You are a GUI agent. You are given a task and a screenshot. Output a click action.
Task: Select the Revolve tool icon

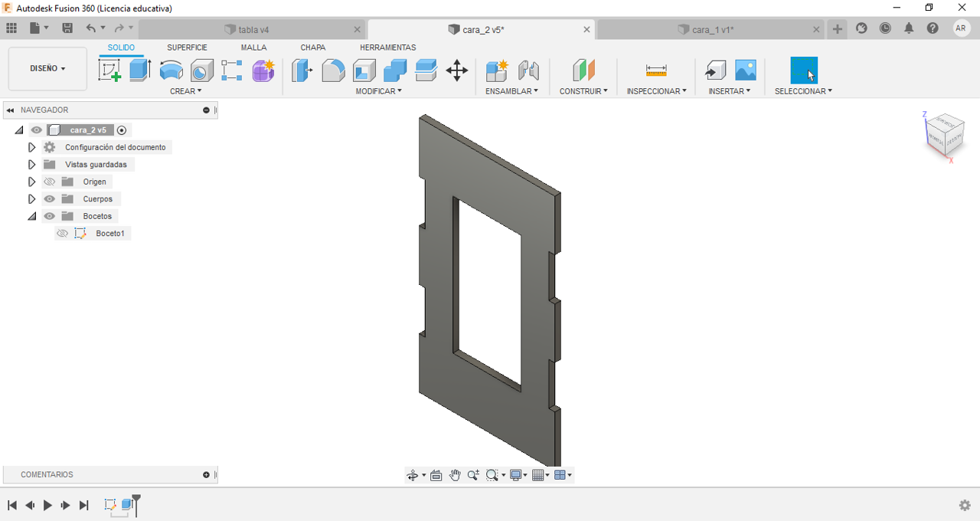tap(171, 70)
